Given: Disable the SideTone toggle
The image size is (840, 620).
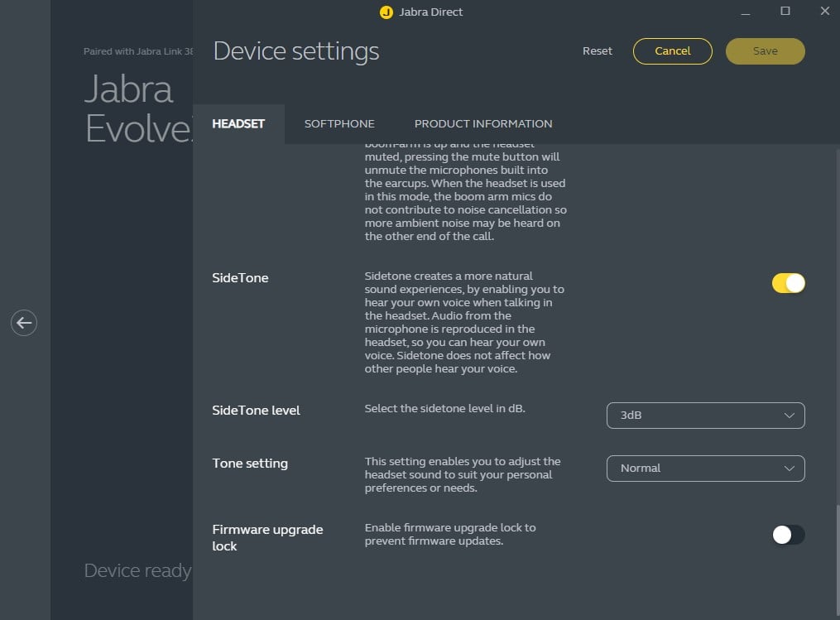Looking at the screenshot, I should pyautogui.click(x=788, y=283).
